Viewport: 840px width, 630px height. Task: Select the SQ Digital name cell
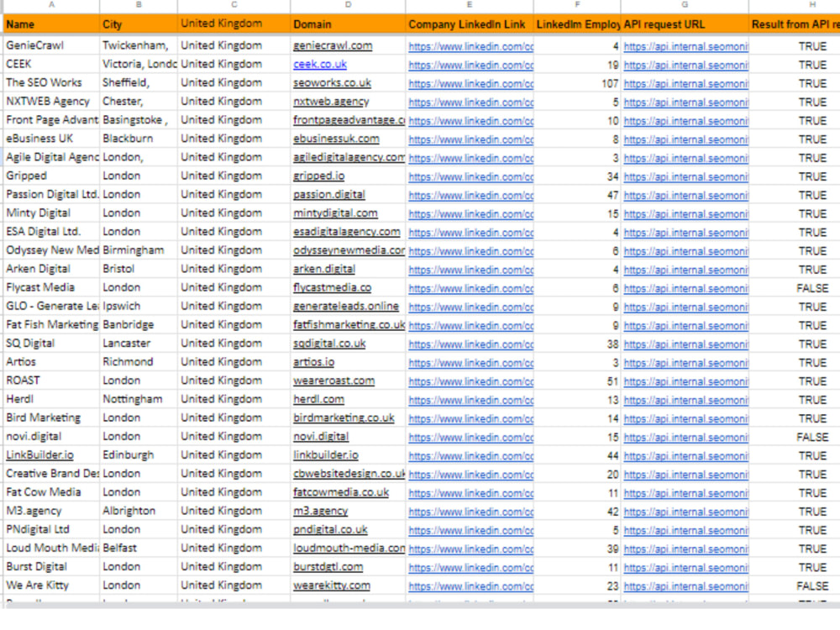click(x=51, y=344)
